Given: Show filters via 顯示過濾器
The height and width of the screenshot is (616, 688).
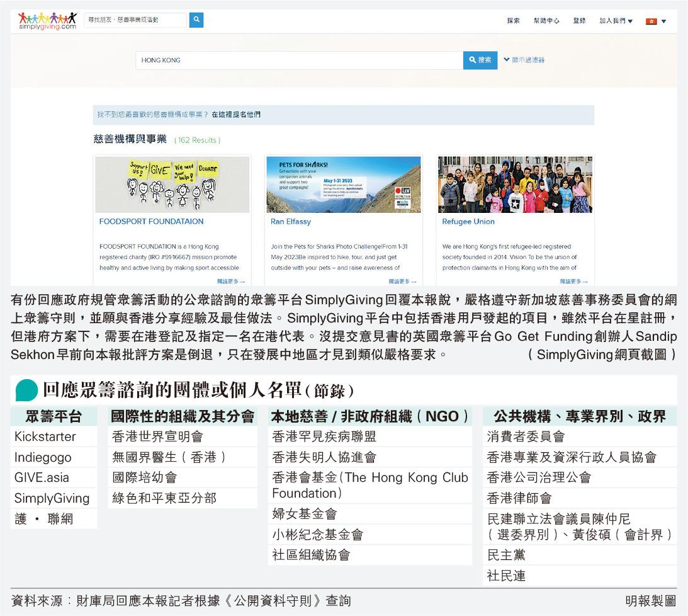Looking at the screenshot, I should (x=524, y=60).
